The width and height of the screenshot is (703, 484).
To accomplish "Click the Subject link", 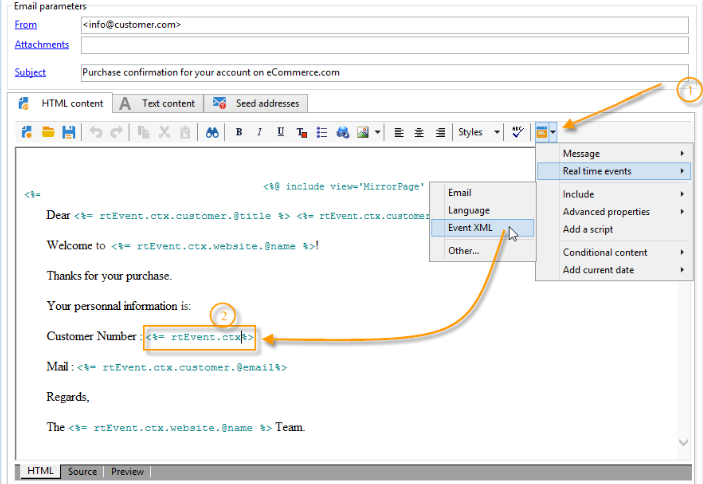I will click(30, 72).
